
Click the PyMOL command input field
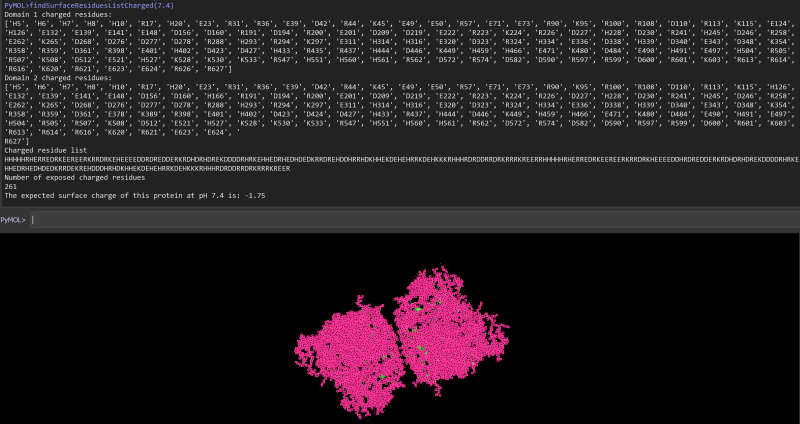click(x=414, y=220)
